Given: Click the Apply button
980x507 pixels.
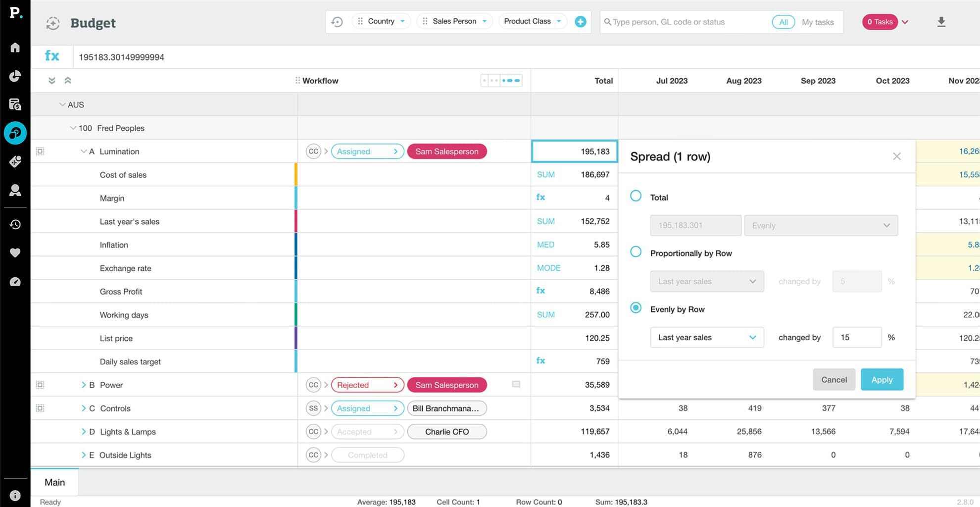Looking at the screenshot, I should tap(882, 380).
